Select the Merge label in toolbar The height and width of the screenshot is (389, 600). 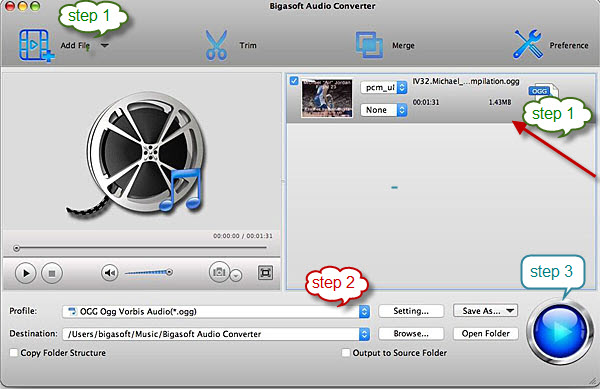pos(403,46)
